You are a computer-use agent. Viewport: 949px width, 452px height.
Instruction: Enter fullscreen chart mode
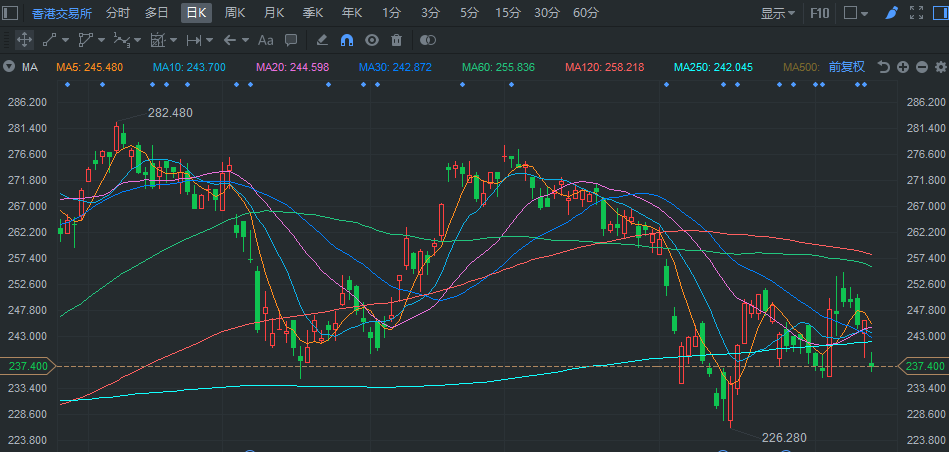pyautogui.click(x=917, y=13)
